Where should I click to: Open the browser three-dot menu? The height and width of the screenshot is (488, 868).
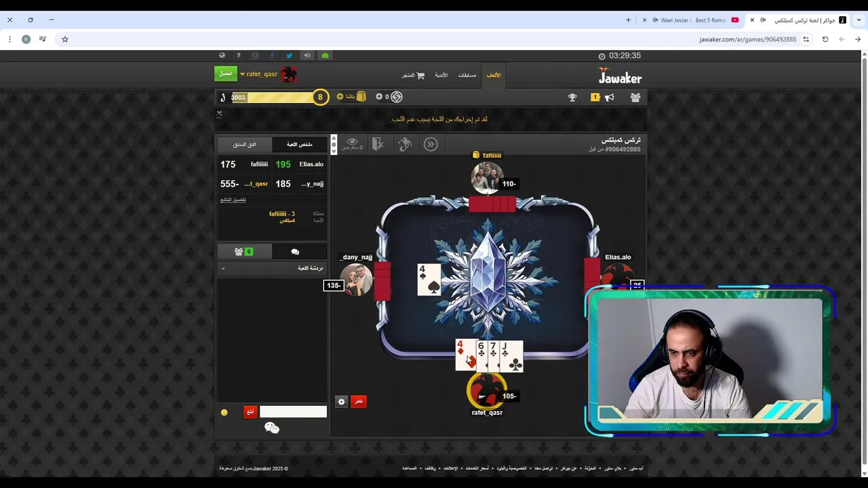(x=9, y=39)
